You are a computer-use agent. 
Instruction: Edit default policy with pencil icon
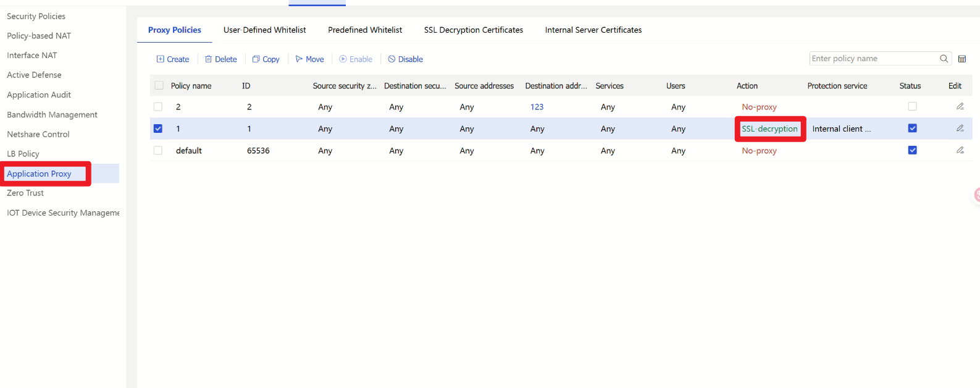coord(960,150)
